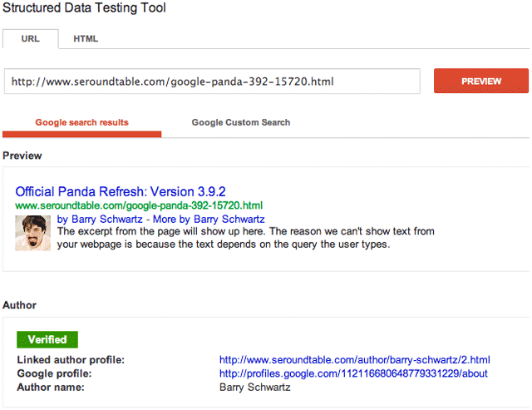Viewport: 532px width, 410px height.
Task: Open the Google profile URL link
Action: [x=353, y=373]
